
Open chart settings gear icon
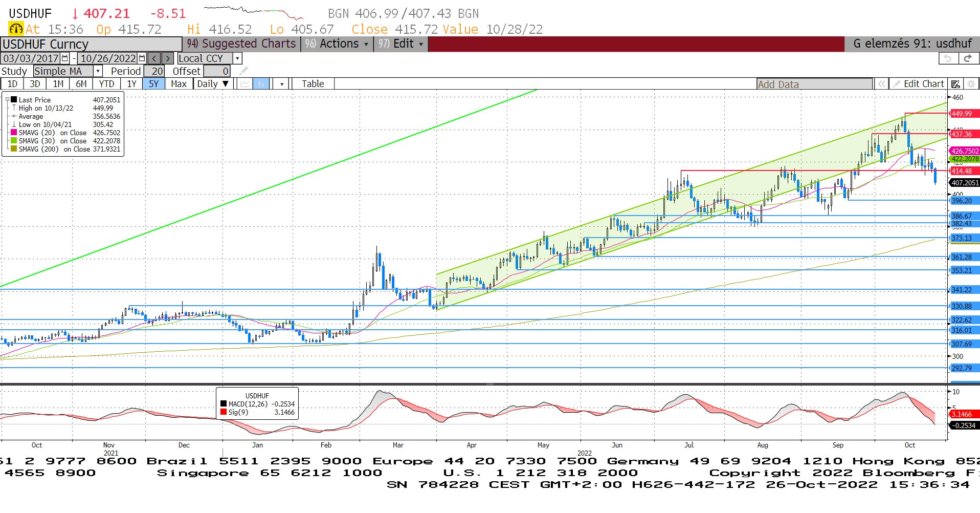[971, 84]
